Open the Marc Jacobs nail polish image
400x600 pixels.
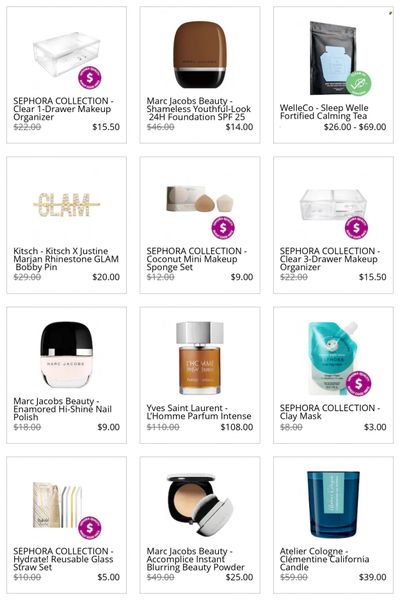[67, 354]
